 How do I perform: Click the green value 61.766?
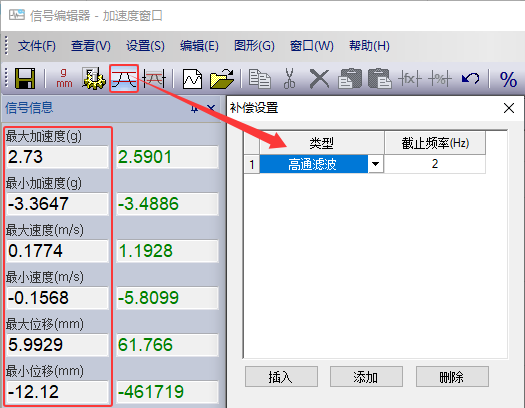[167, 344]
